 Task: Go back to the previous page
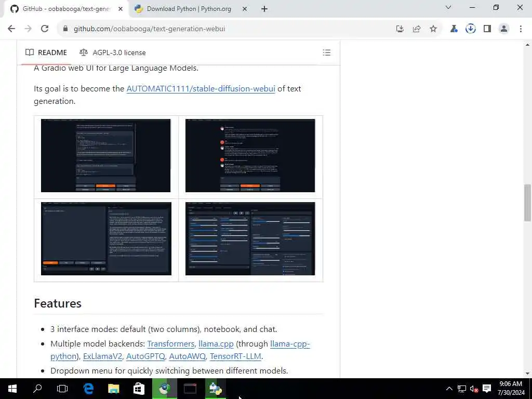(x=11, y=29)
